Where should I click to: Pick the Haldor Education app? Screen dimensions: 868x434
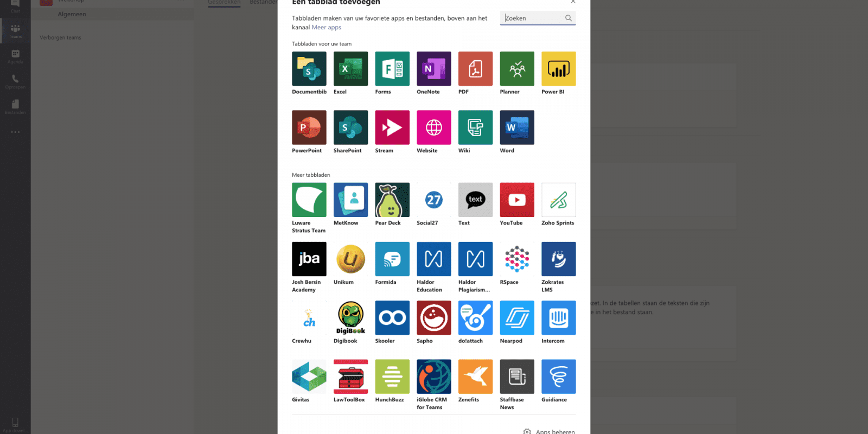point(434,259)
